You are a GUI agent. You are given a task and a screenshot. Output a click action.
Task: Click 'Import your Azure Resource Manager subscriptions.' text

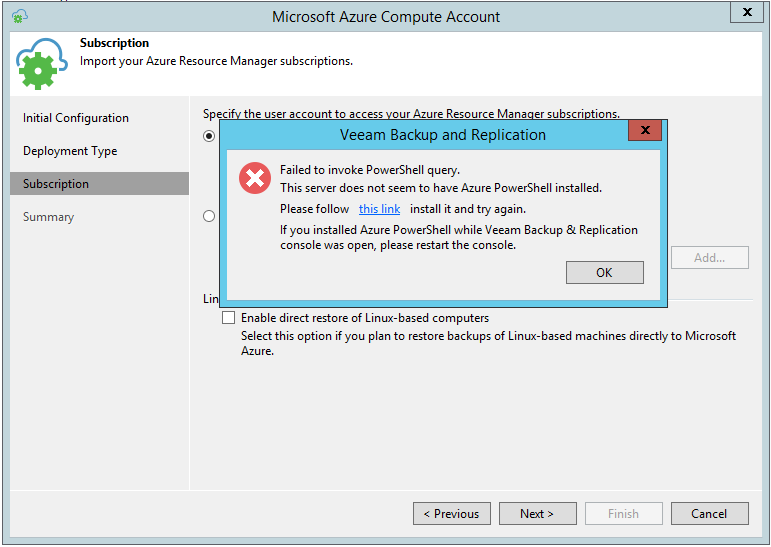tap(216, 61)
